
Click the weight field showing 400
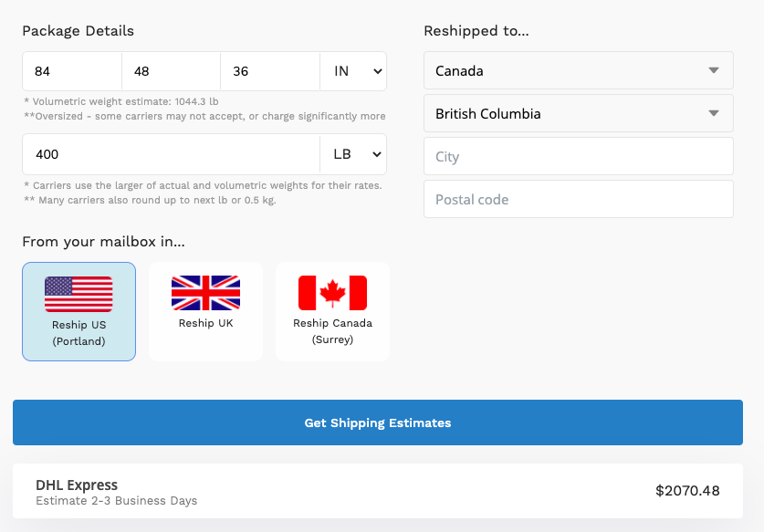(x=171, y=154)
